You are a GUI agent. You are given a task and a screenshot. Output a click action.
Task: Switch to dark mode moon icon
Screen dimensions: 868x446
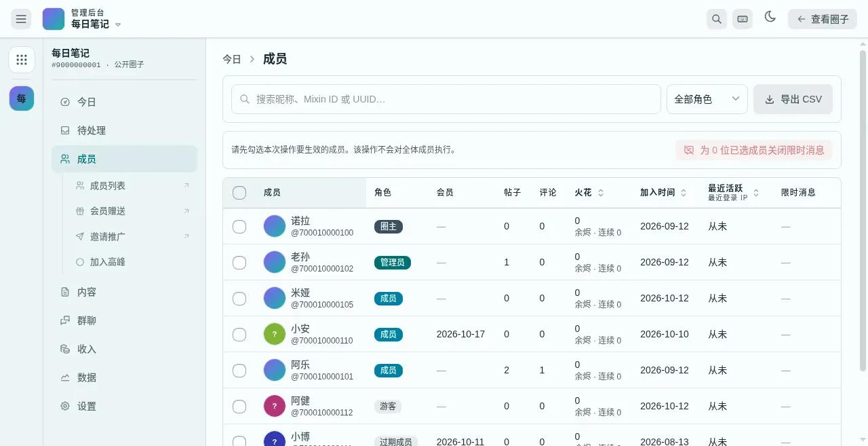pos(770,17)
